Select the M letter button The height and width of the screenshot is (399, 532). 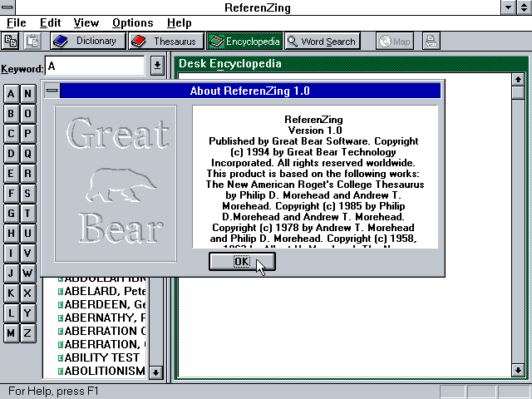pos(11,333)
